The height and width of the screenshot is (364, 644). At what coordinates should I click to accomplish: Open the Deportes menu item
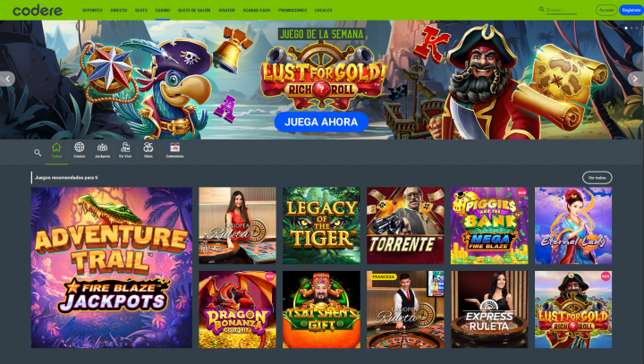coord(92,10)
